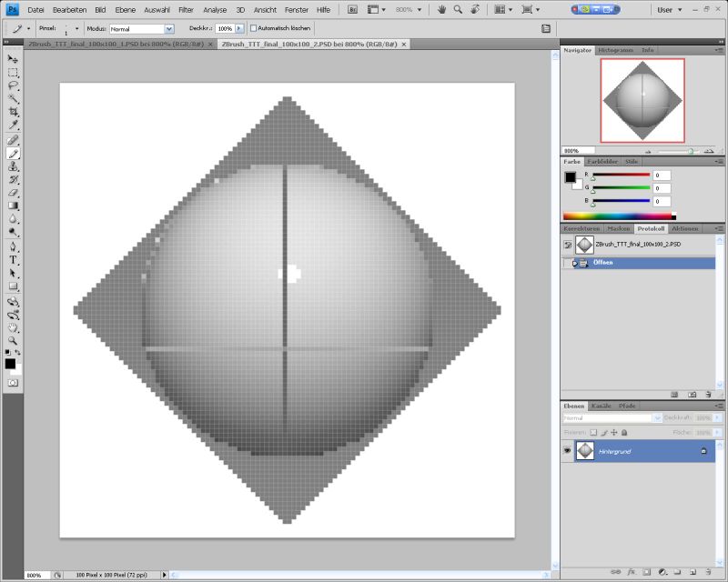This screenshot has height=582, width=728.
Task: Open the Modus dropdown in options bar
Action: tap(168, 28)
